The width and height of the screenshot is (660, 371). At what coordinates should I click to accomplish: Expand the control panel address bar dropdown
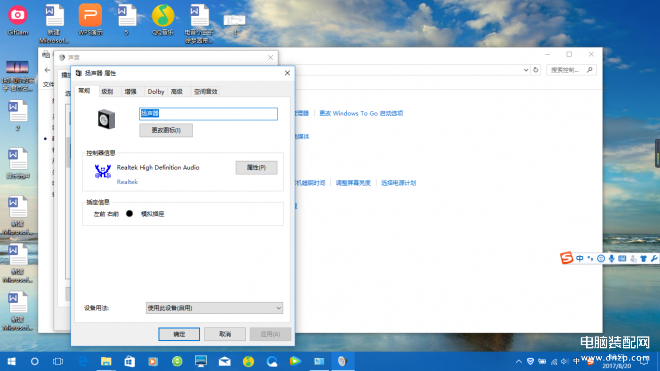click(526, 70)
